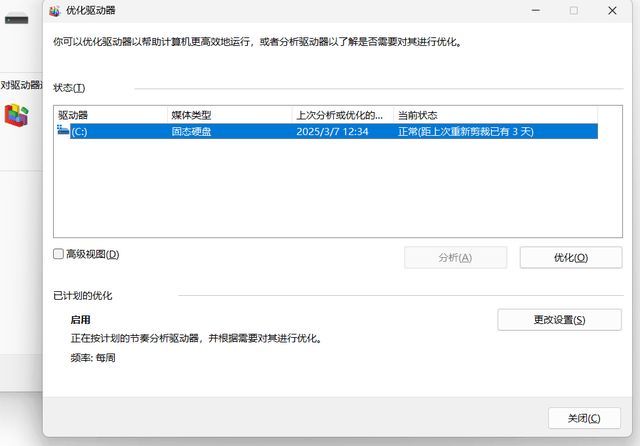Select the 固态硬盘 cell in drive row

click(x=193, y=131)
